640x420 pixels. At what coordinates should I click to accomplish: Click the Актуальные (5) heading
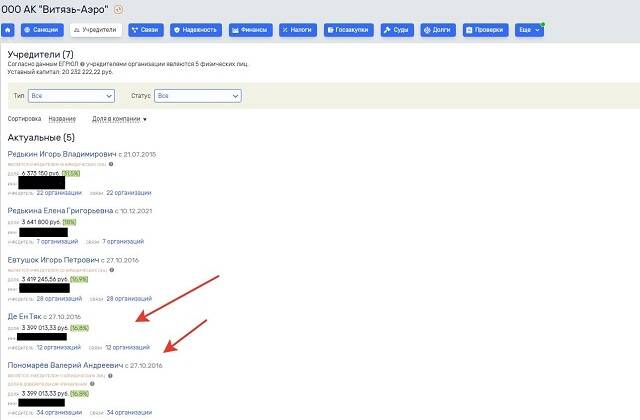coord(41,138)
